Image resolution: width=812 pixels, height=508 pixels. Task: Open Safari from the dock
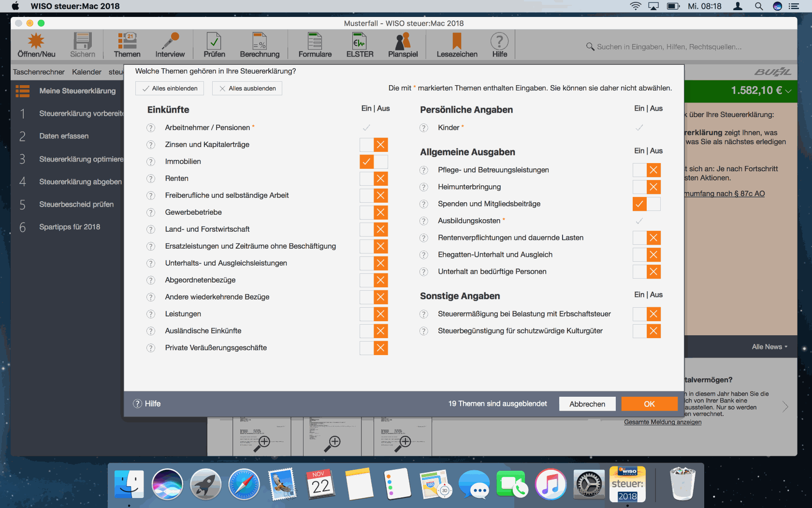pyautogui.click(x=244, y=484)
